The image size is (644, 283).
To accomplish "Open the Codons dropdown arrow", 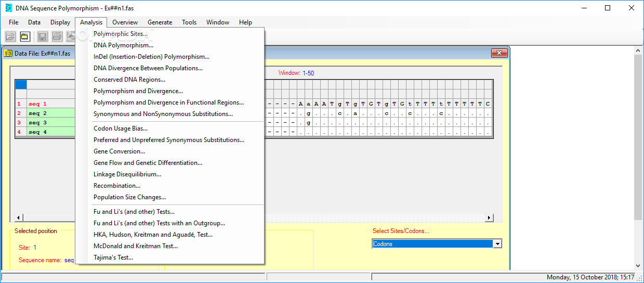I will [497, 244].
